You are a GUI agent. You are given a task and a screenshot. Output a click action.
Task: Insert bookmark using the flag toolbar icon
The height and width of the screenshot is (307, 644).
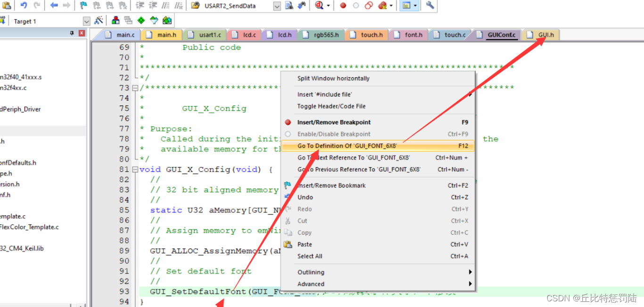tap(83, 5)
